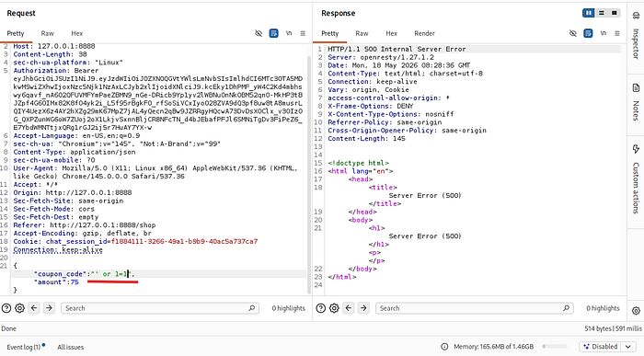Screen dimensions: 644x356
Task: Click the Accept-Language header line
Action: [76, 135]
